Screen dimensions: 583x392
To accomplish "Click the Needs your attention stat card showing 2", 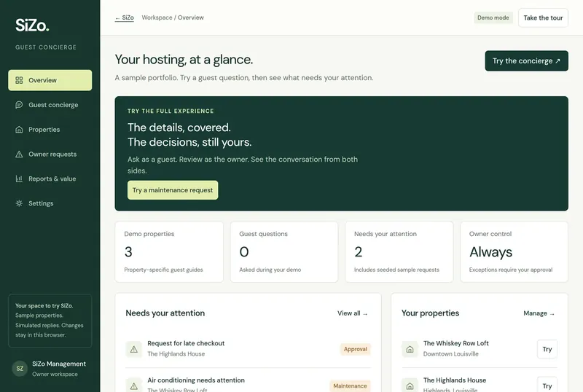I will (399, 252).
